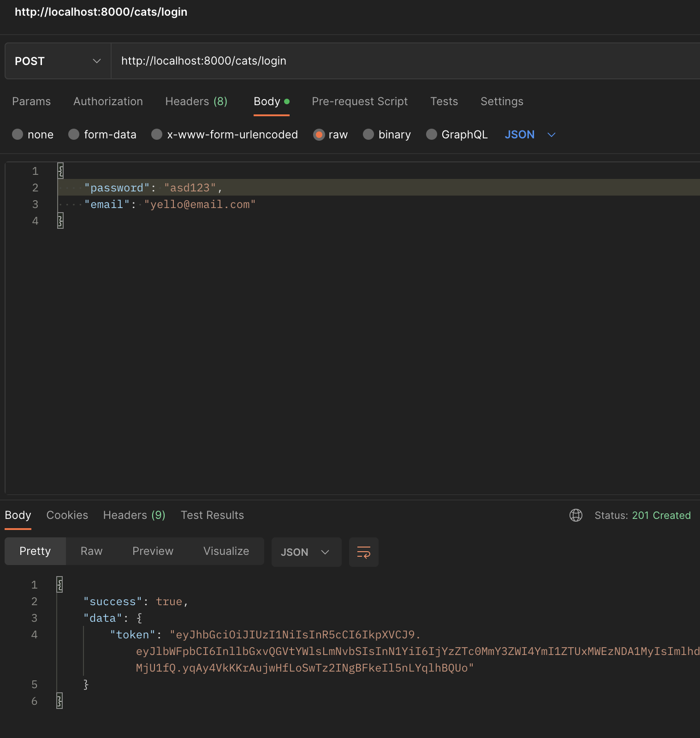The width and height of the screenshot is (700, 738).
Task: Choose x-www-form-urlencoded body type
Action: tap(157, 134)
